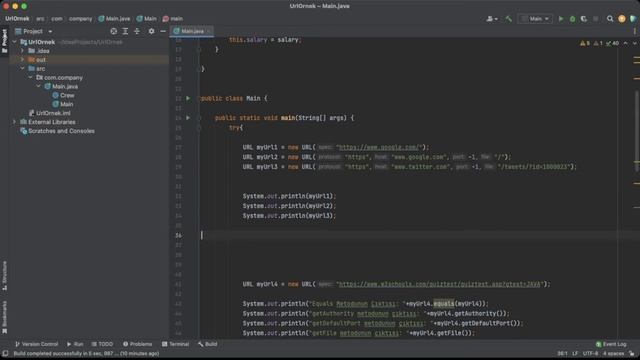Viewport: 640px width, 360px height.
Task: Expand all in Project panel
Action: (x=125, y=31)
